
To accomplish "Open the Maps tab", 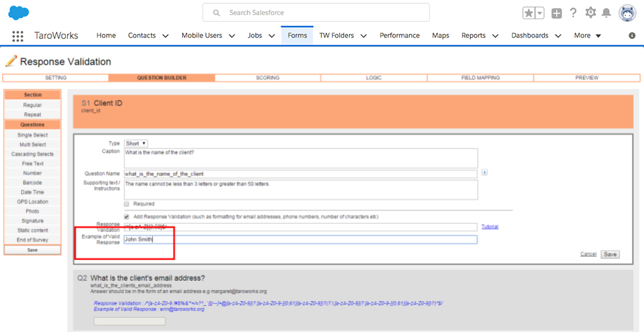I will pyautogui.click(x=440, y=36).
